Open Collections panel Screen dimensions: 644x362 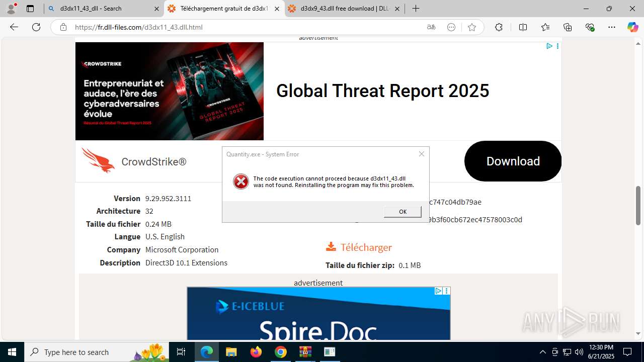568,27
